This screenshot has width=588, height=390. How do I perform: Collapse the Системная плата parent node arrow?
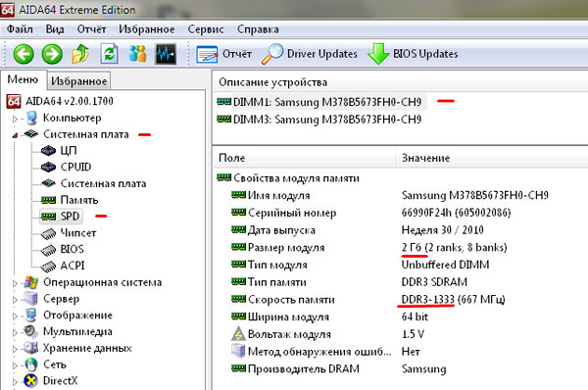pyautogui.click(x=15, y=135)
